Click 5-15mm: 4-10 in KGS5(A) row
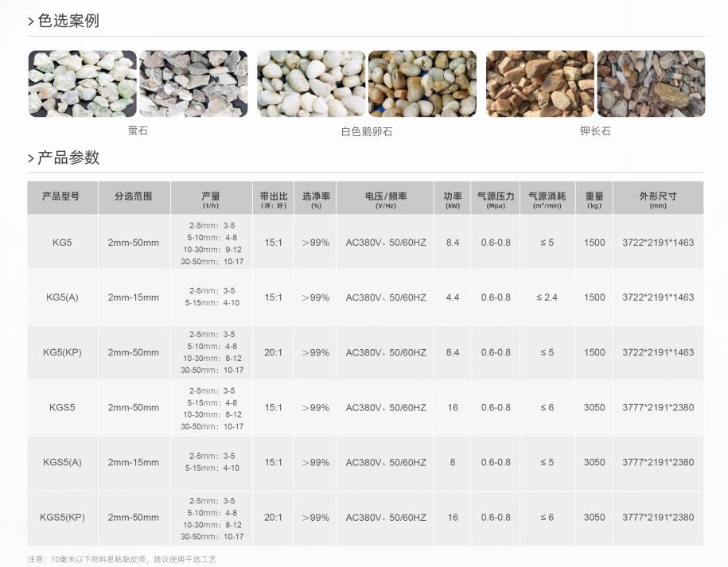The image size is (728, 567). 212,468
